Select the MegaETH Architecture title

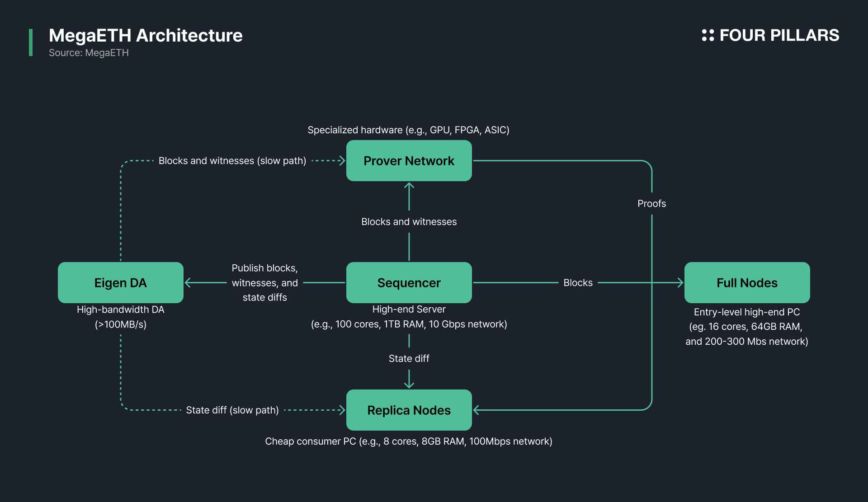tap(146, 35)
